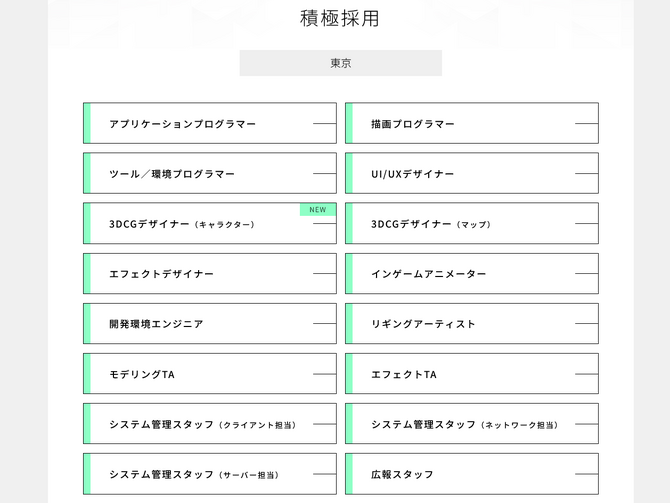This screenshot has height=503, width=670.
Task: Click line arrow on 広報スタッフ card
Action: coord(587,474)
